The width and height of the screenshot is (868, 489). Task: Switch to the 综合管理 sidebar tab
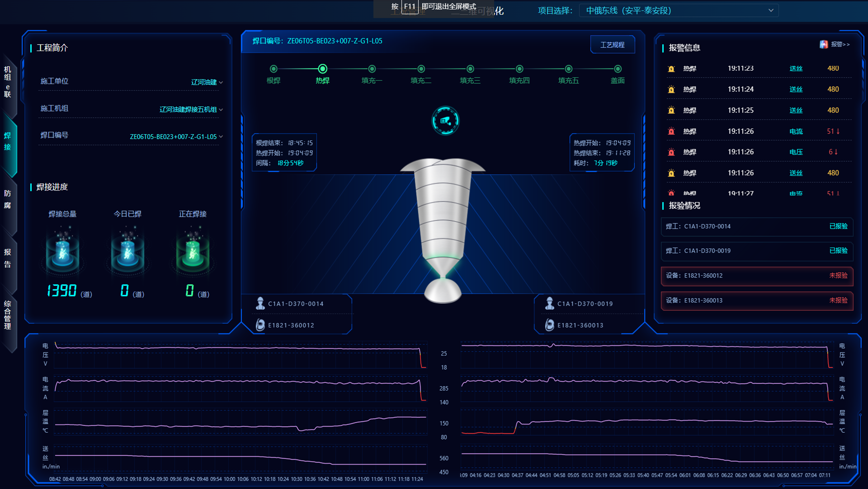[x=7, y=315]
